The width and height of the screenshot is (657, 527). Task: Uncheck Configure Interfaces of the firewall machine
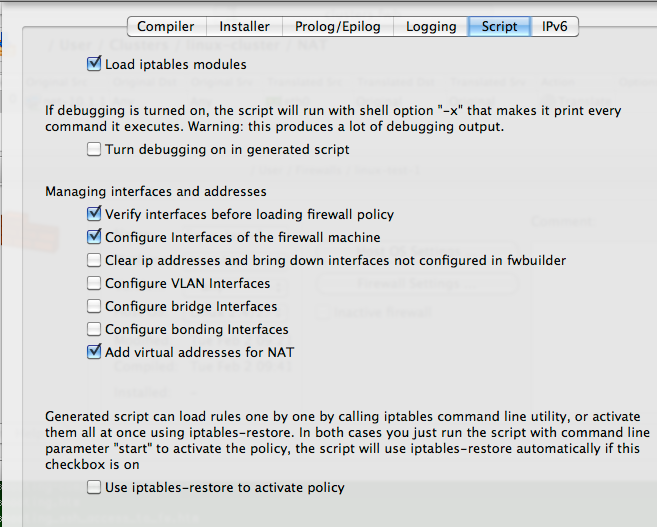95,237
